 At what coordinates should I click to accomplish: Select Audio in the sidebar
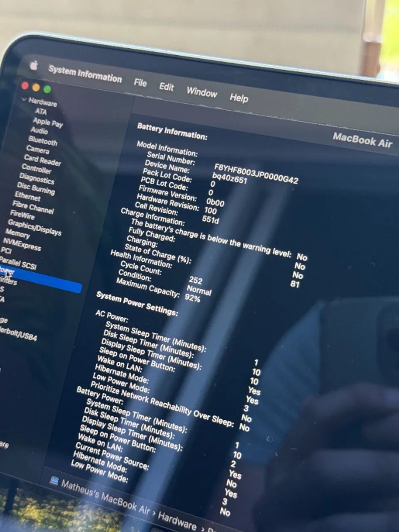[39, 131]
